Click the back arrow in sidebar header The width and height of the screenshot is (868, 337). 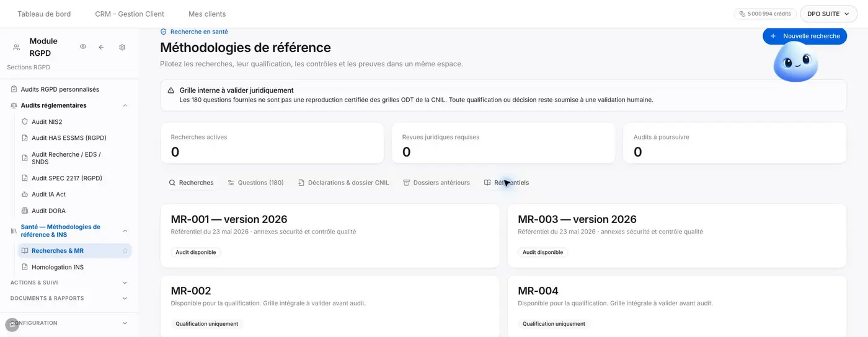[x=101, y=47]
